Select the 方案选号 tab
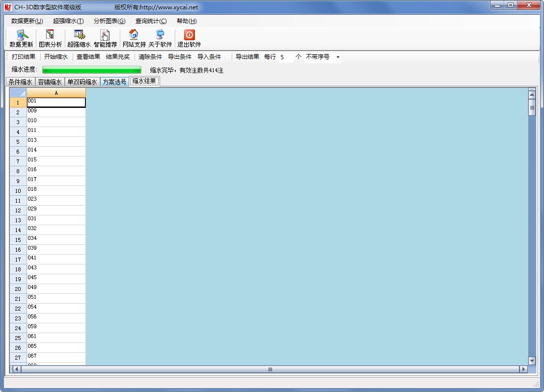 point(114,82)
